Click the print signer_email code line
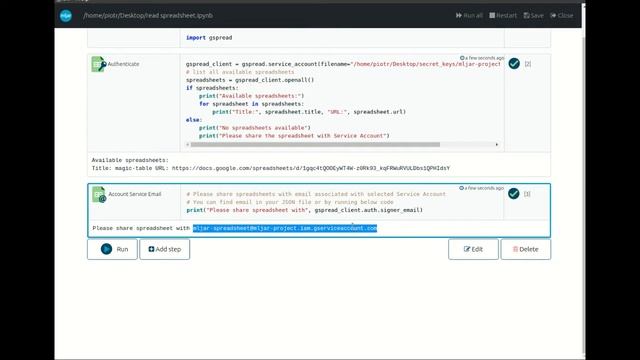Image resolution: width=640 pixels, height=360 pixels. pos(304,210)
